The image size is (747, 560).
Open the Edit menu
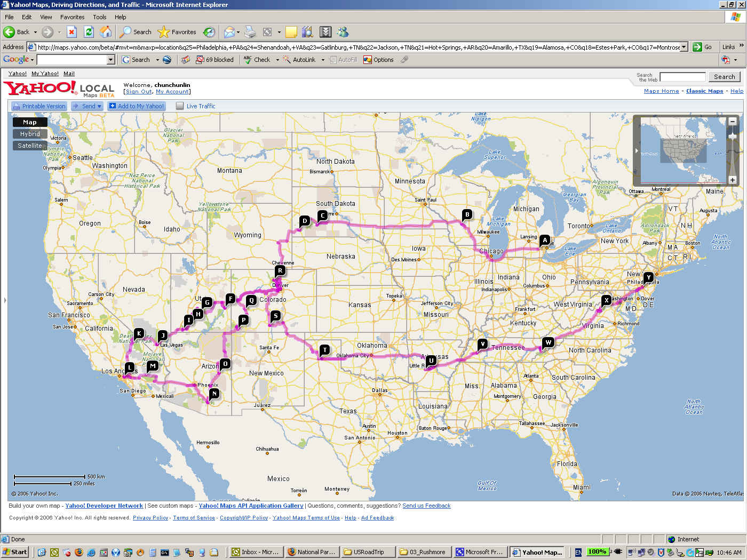pos(27,17)
